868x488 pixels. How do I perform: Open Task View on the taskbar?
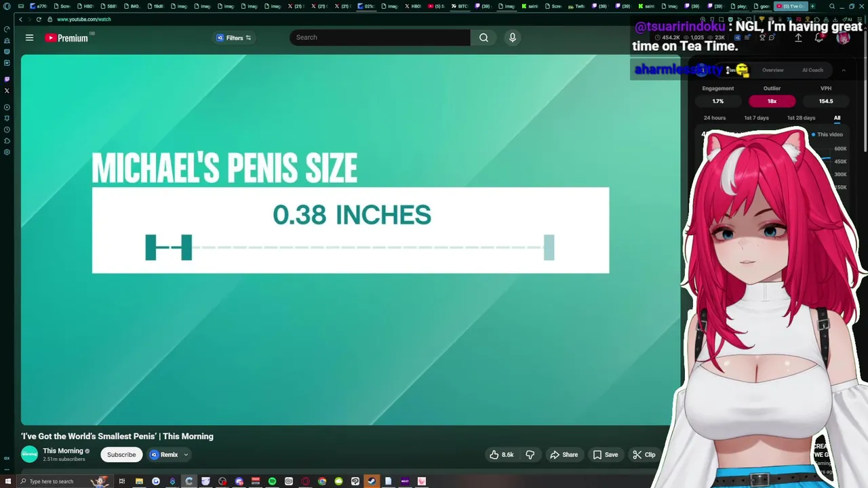pos(122,481)
